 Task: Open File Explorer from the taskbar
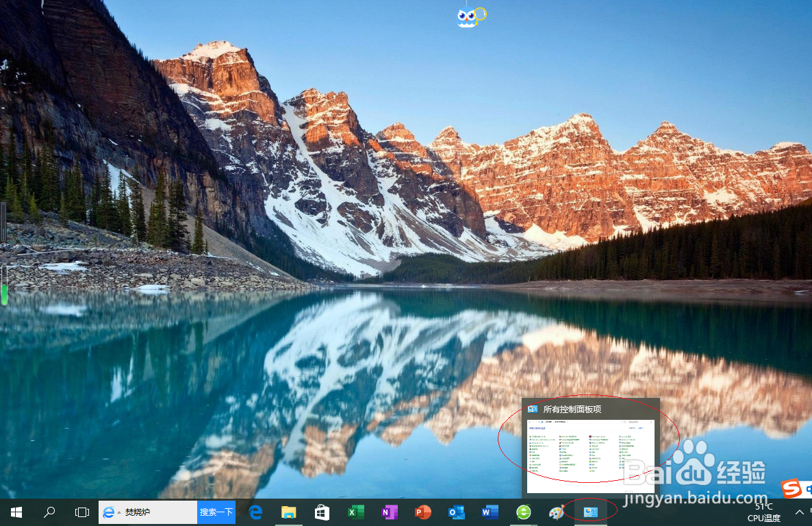point(288,512)
